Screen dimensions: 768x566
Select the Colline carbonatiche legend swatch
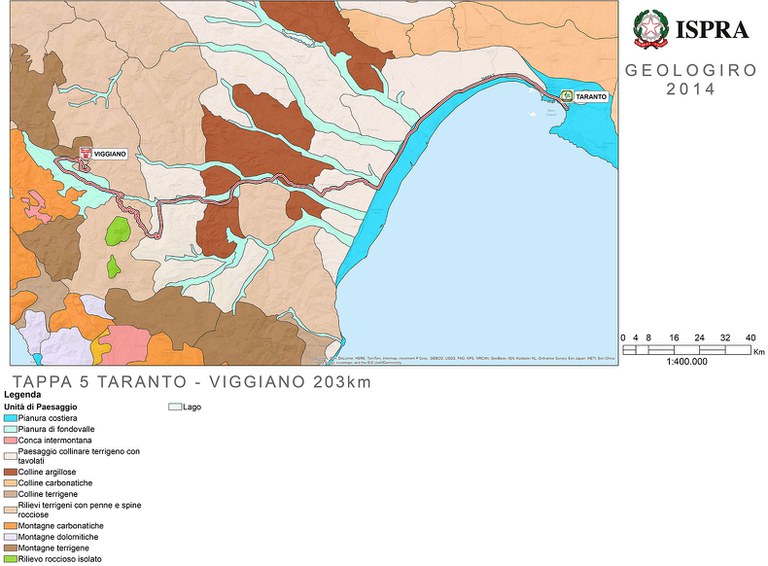[x=10, y=483]
